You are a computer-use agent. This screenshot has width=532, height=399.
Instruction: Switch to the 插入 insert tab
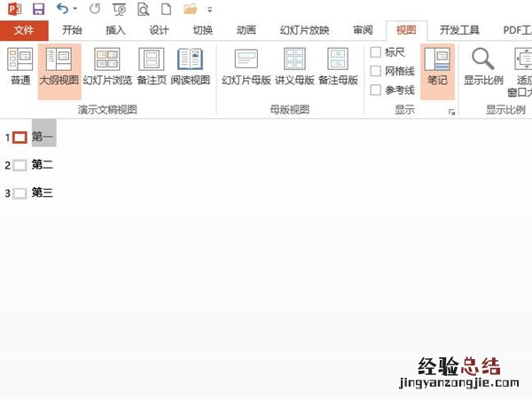[x=116, y=29]
